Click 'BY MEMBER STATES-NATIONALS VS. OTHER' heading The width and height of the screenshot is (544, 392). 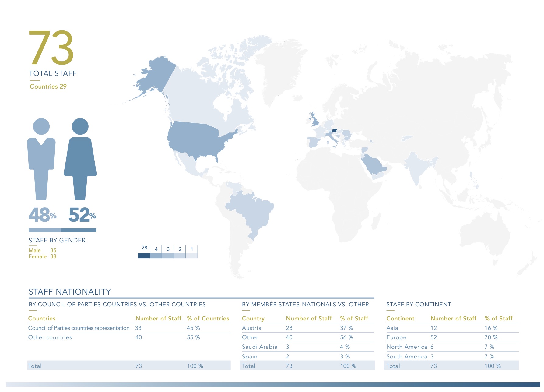tap(305, 305)
